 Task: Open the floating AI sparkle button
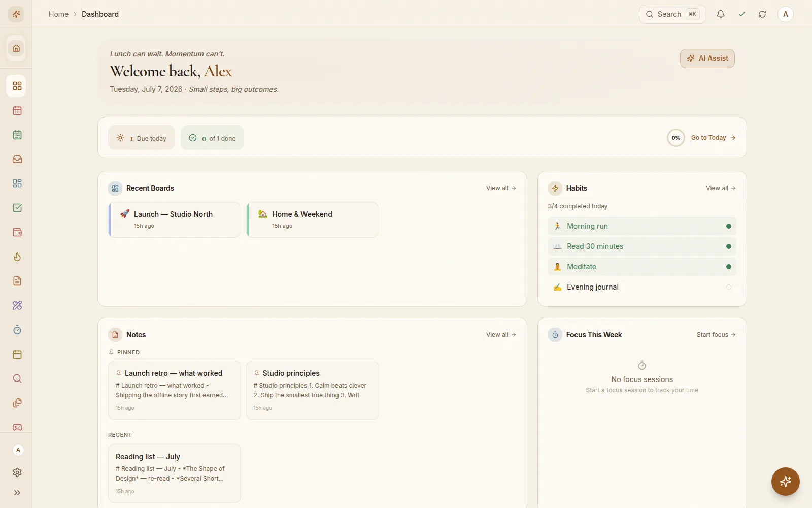coord(786,482)
